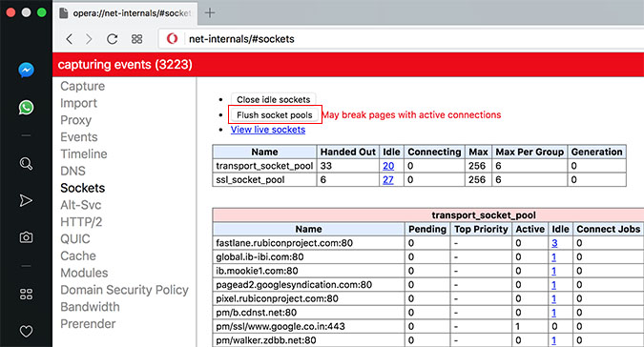Screen dimensions: 644x347
Task: Open the Modules section
Action: click(84, 273)
